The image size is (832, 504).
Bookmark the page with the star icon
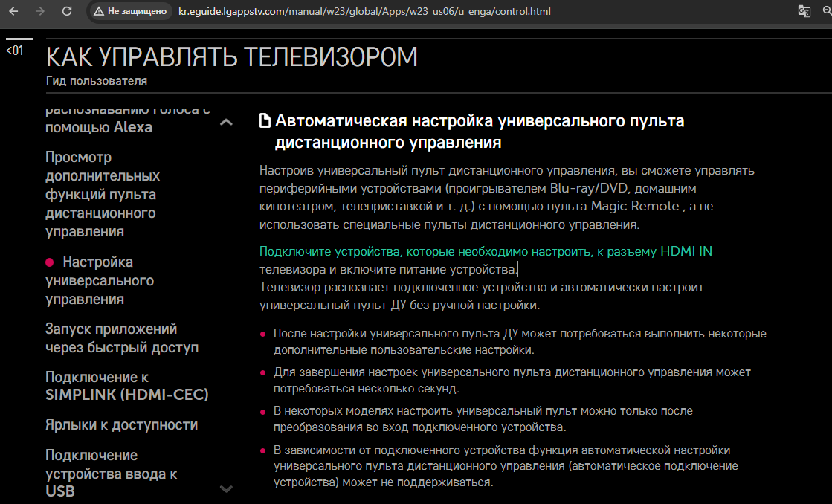pyautogui.click(x=828, y=12)
